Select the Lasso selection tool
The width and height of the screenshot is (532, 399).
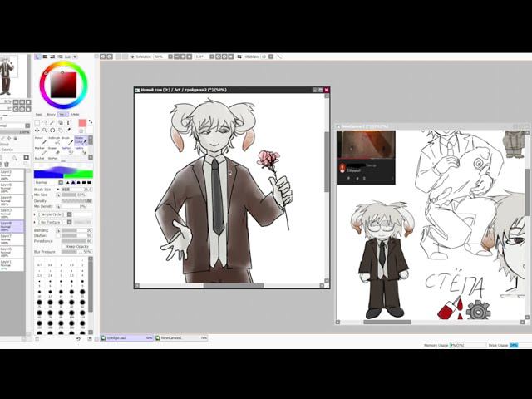(45, 122)
